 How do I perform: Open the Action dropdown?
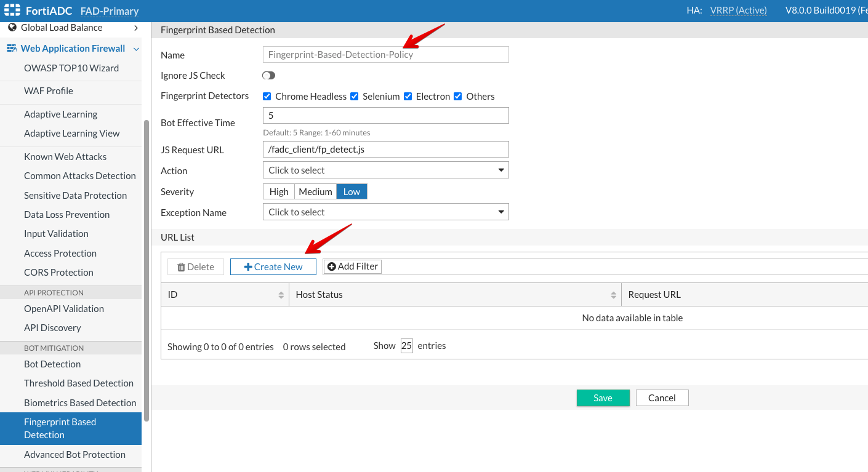(x=385, y=170)
